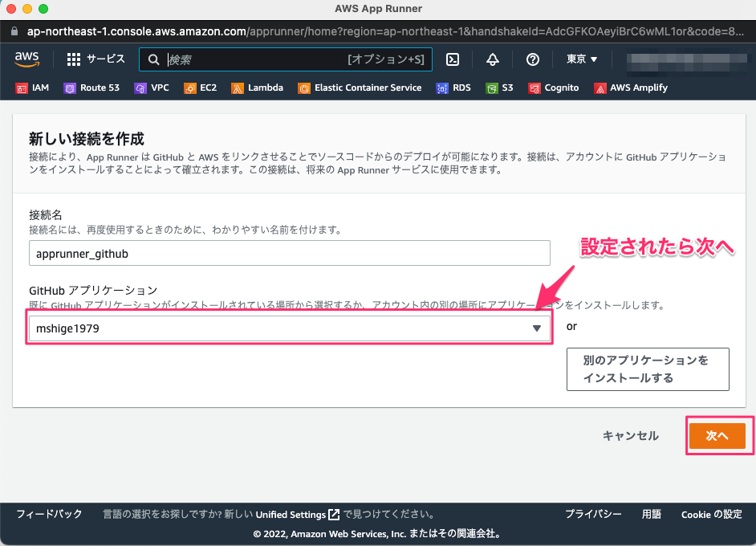Click the VPC service icon
The width and height of the screenshot is (756, 546).
coord(140,88)
